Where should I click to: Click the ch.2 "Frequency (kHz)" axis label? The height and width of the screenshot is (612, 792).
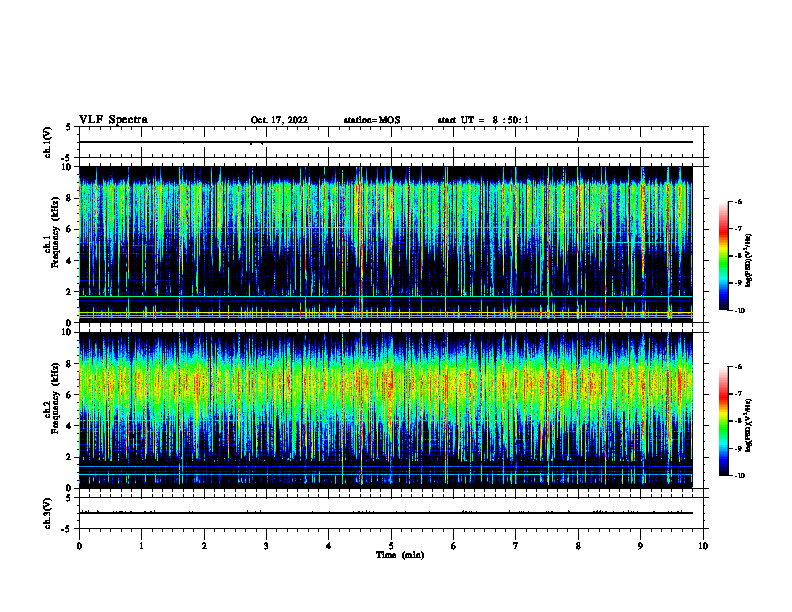point(56,398)
